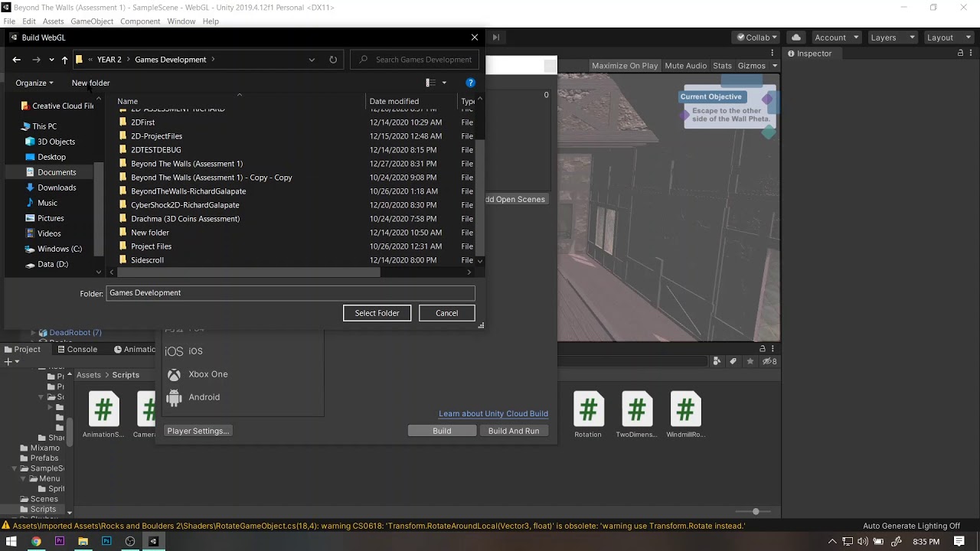Click the Project panel lock icon

click(x=762, y=349)
